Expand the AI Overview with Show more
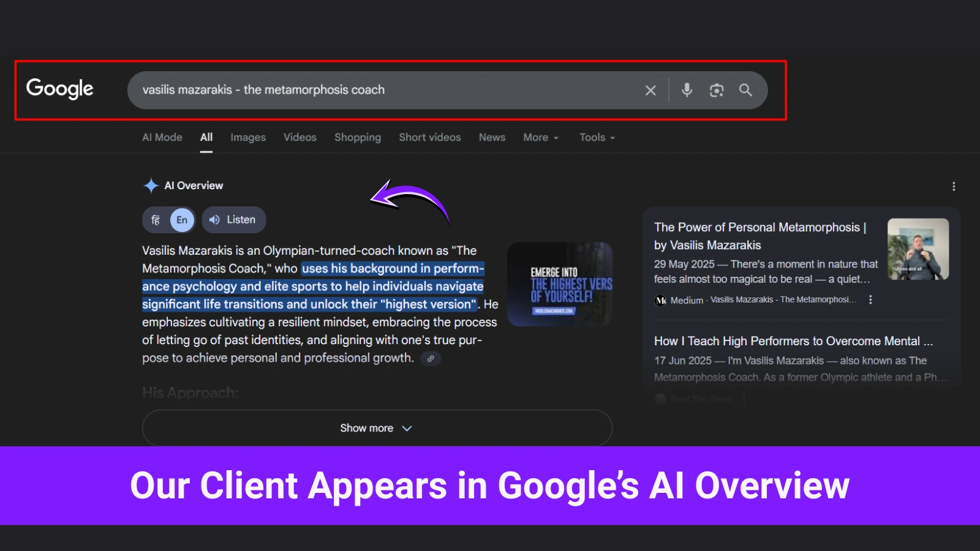Viewport: 980px width, 551px height. pyautogui.click(x=376, y=428)
